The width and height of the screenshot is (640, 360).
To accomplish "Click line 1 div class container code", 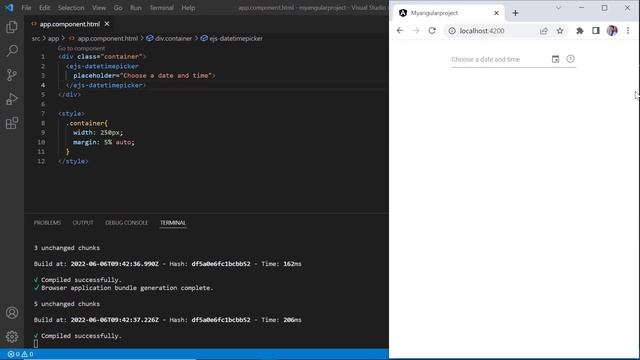I will tap(102, 56).
